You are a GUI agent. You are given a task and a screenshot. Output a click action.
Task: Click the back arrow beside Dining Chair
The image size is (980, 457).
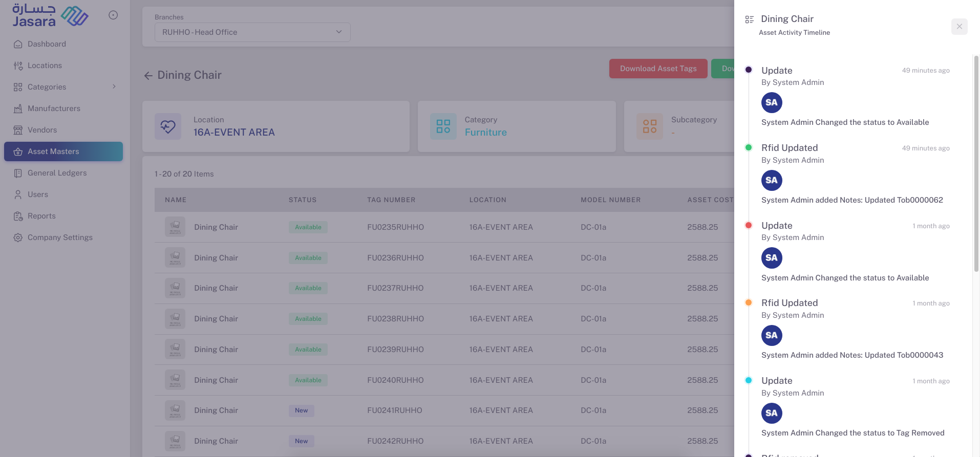pos(148,76)
